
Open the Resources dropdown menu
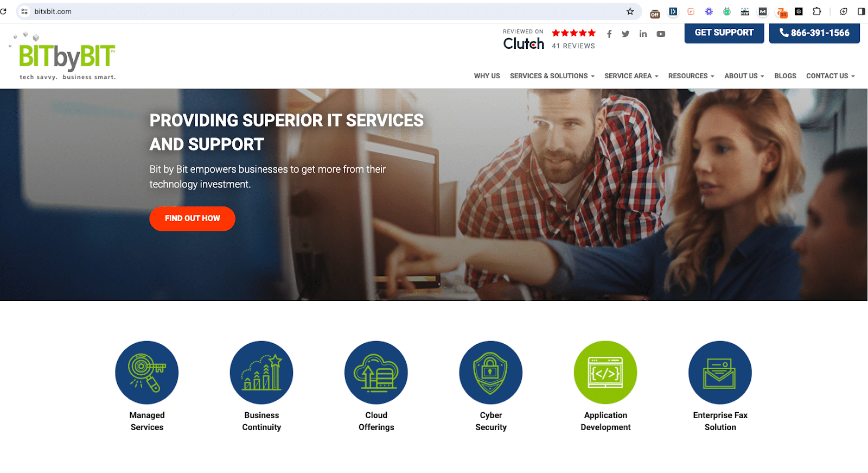tap(691, 76)
